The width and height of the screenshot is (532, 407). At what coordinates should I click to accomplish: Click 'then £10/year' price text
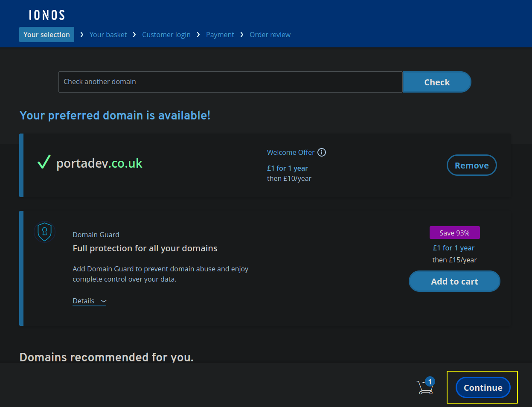tap(289, 178)
